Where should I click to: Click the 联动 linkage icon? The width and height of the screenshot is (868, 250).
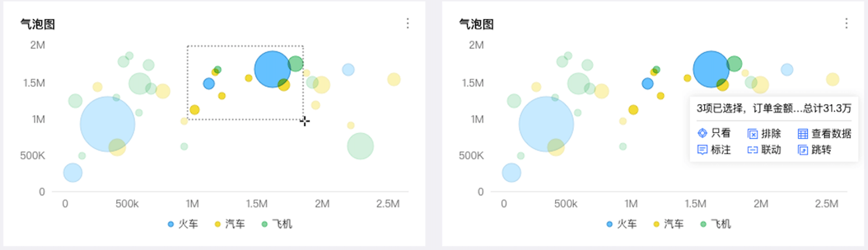click(x=753, y=150)
